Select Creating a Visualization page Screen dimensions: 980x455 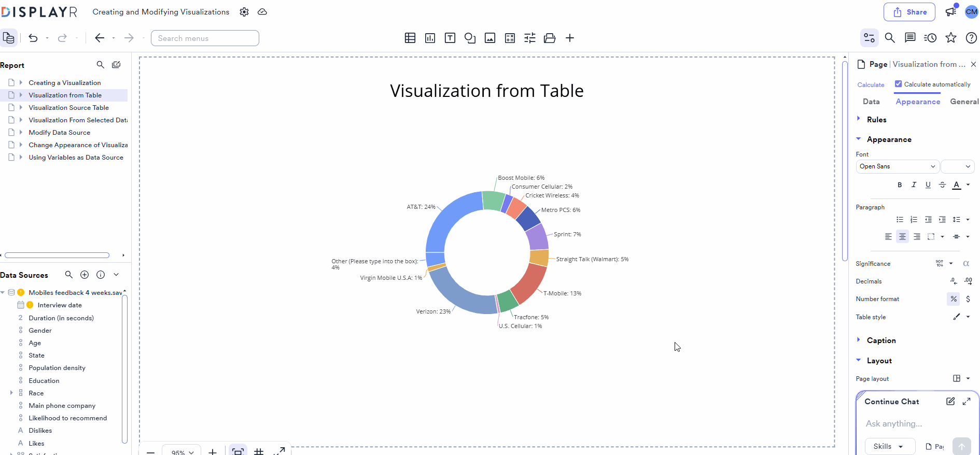pyautogui.click(x=65, y=82)
